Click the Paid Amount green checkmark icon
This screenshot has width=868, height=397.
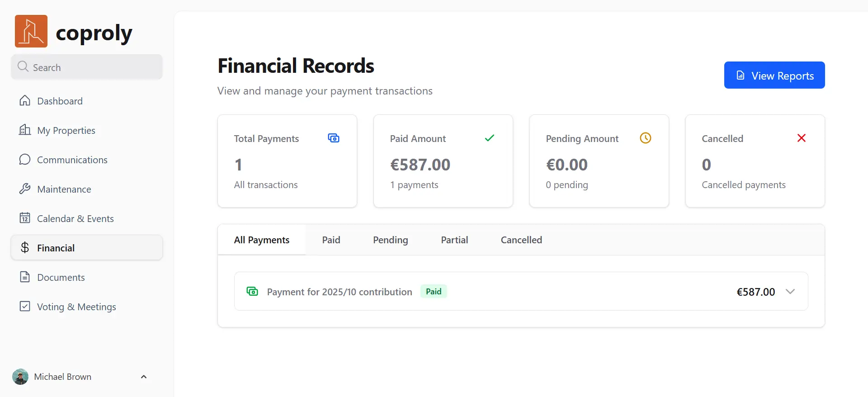click(490, 138)
